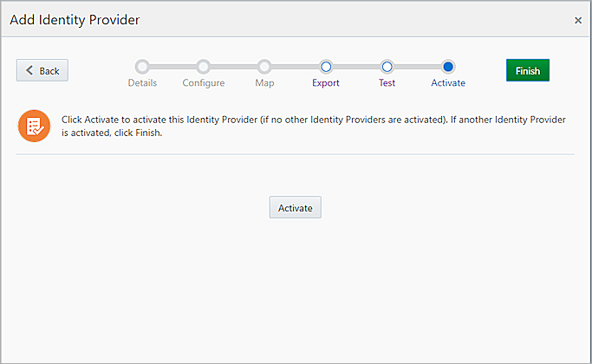Go back with the Back button
This screenshot has width=592, height=364.
coord(42,70)
